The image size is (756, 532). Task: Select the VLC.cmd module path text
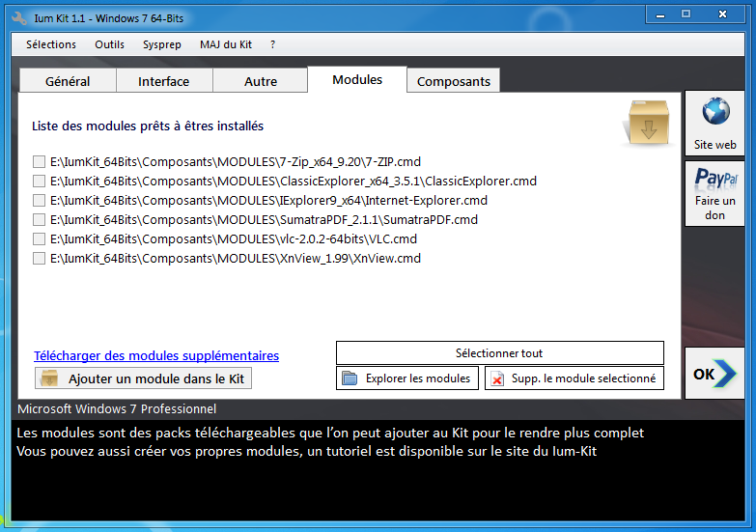234,238
